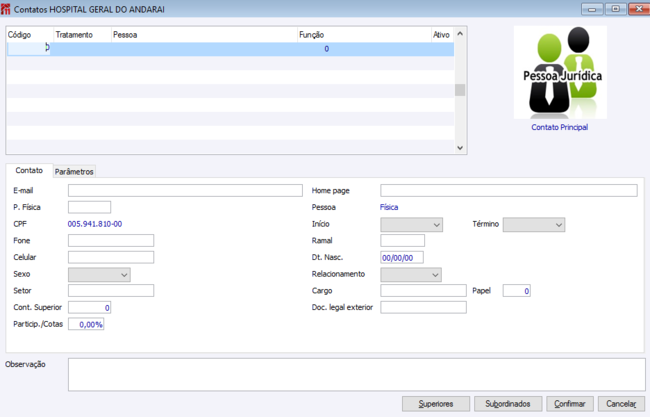
Task: Click the Celular input field
Action: (111, 257)
